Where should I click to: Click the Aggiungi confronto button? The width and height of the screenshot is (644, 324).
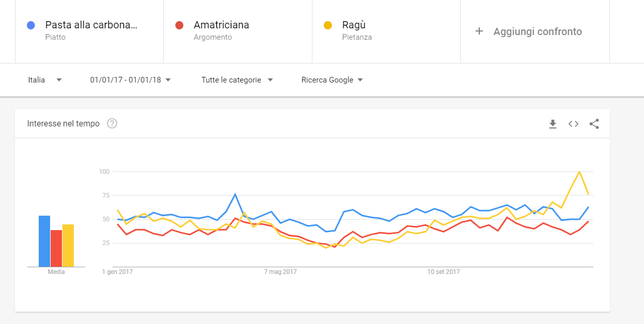(535, 31)
